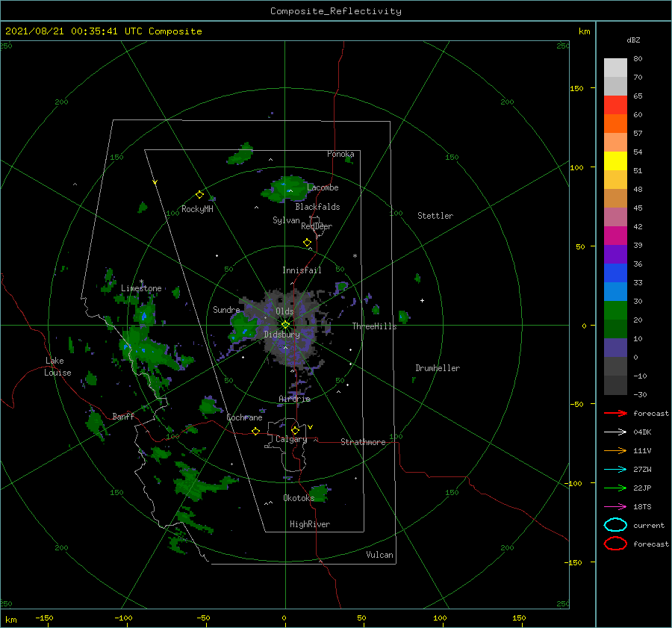Click the white cross marker south of Stettler
Screen dimensions: 672x628
[422, 300]
